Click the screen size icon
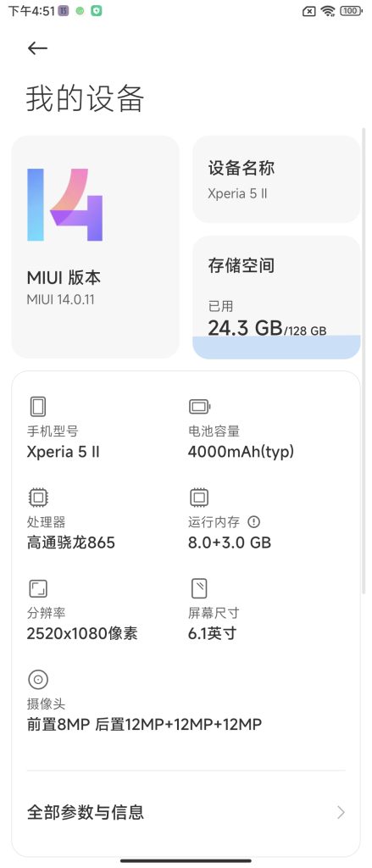This screenshot has height=868, width=372. pos(199,588)
